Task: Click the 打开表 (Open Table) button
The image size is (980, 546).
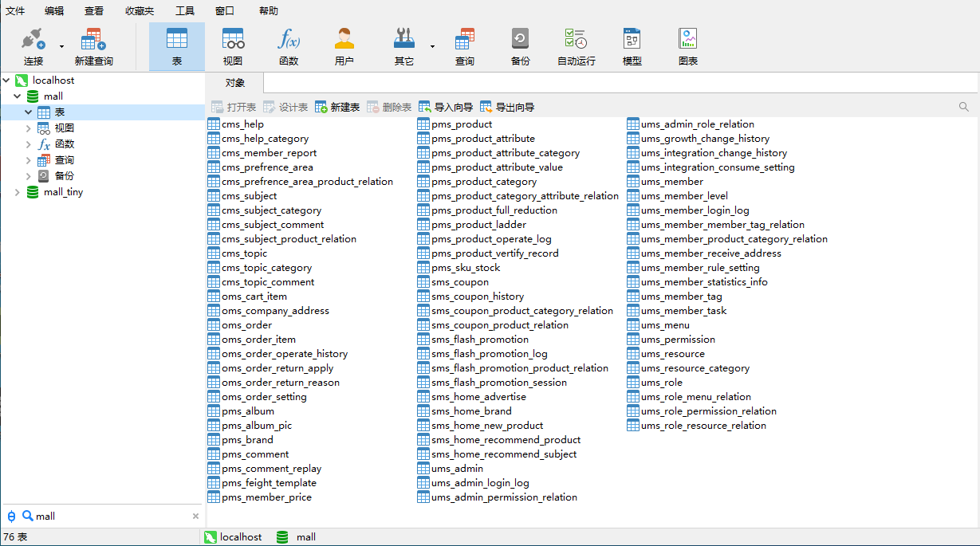Action: [x=233, y=107]
